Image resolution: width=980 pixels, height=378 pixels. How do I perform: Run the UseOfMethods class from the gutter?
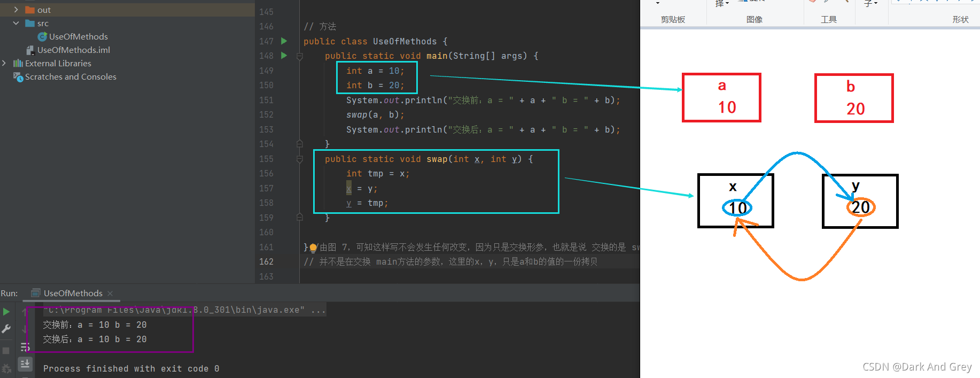click(284, 41)
